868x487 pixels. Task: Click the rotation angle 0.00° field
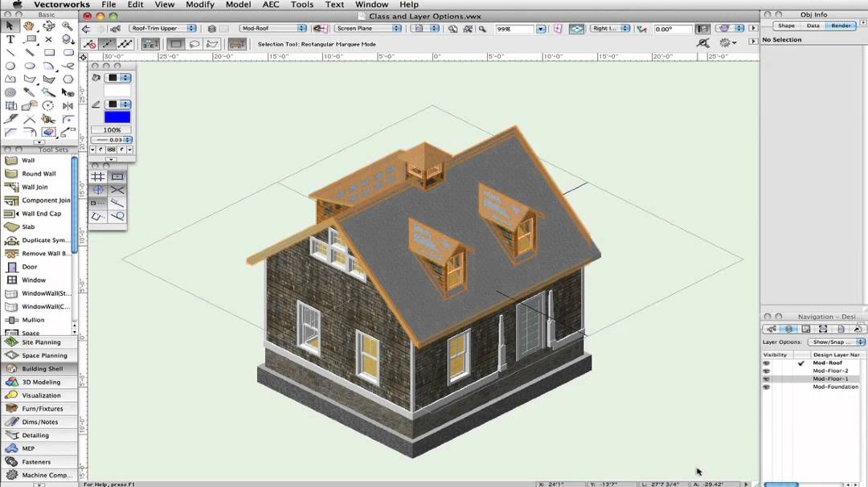[x=673, y=29]
